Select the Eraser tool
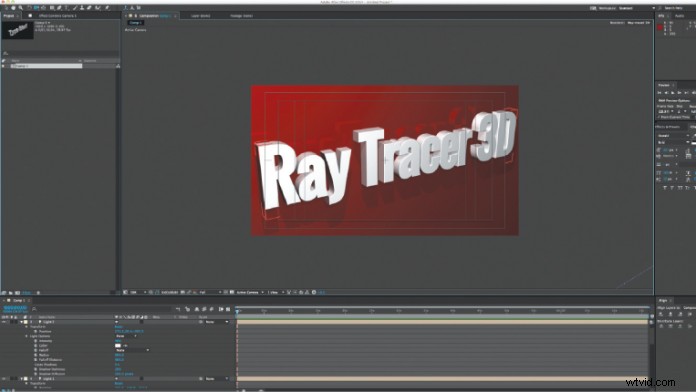 tap(89, 8)
